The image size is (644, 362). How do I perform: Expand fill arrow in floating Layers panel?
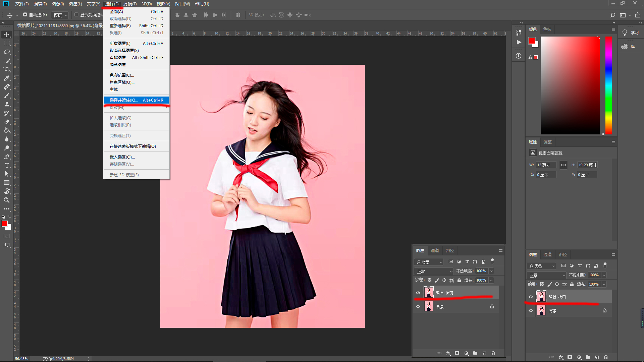[x=491, y=281]
